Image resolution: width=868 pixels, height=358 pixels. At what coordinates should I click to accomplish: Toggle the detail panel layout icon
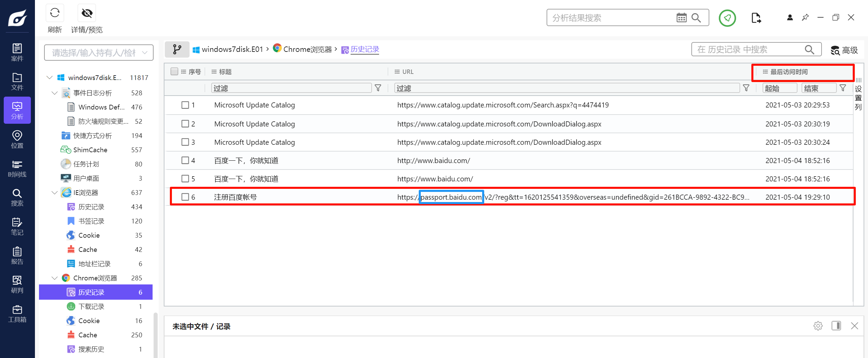(836, 326)
